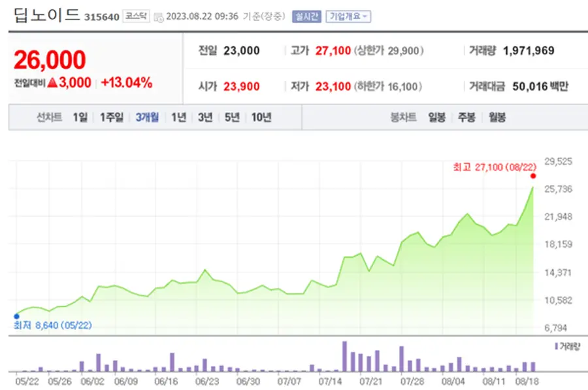Image resolution: width=588 pixels, height=390 pixels.
Task: Click the purple 거래량 legend square
Action: pos(557,346)
